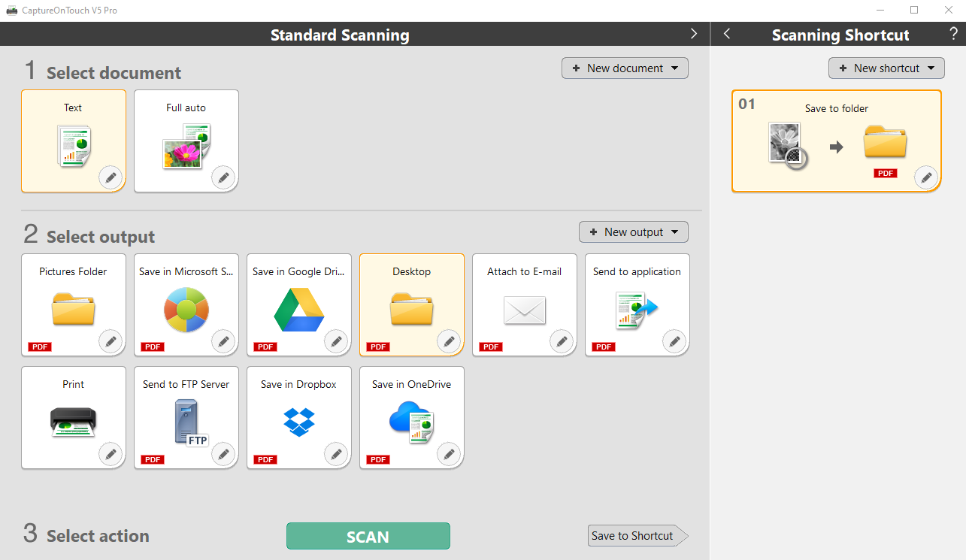966x560 pixels.
Task: Click the Save in OneDrive label
Action: click(412, 384)
